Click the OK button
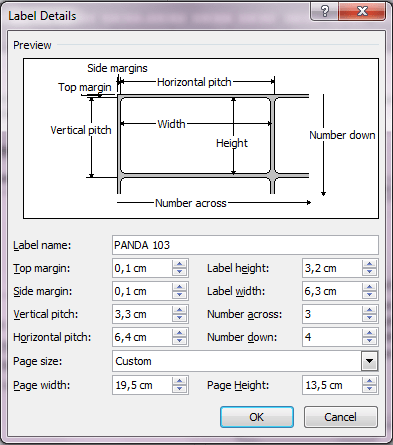The width and height of the screenshot is (393, 445). pos(257,417)
